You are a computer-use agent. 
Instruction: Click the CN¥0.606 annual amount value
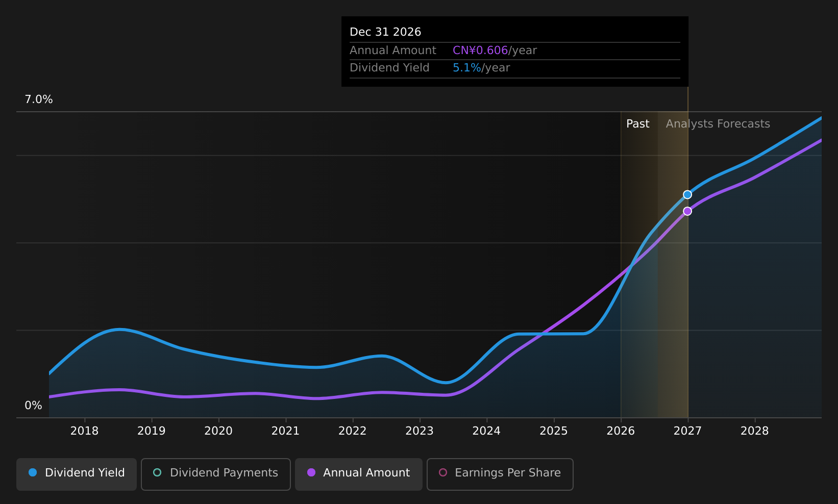click(480, 51)
